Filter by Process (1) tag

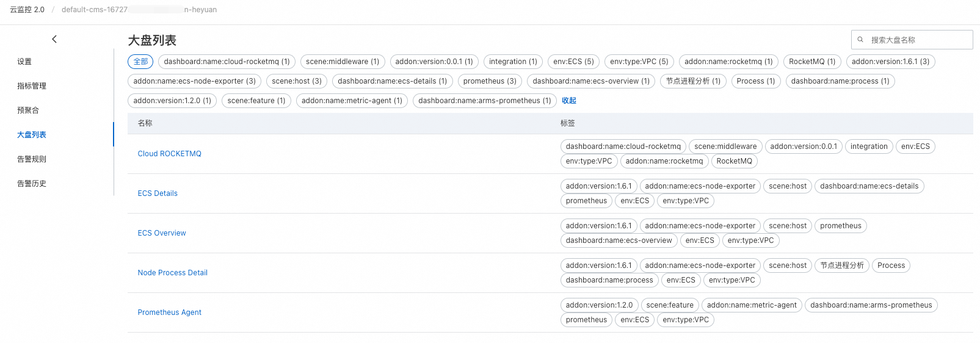tap(756, 81)
